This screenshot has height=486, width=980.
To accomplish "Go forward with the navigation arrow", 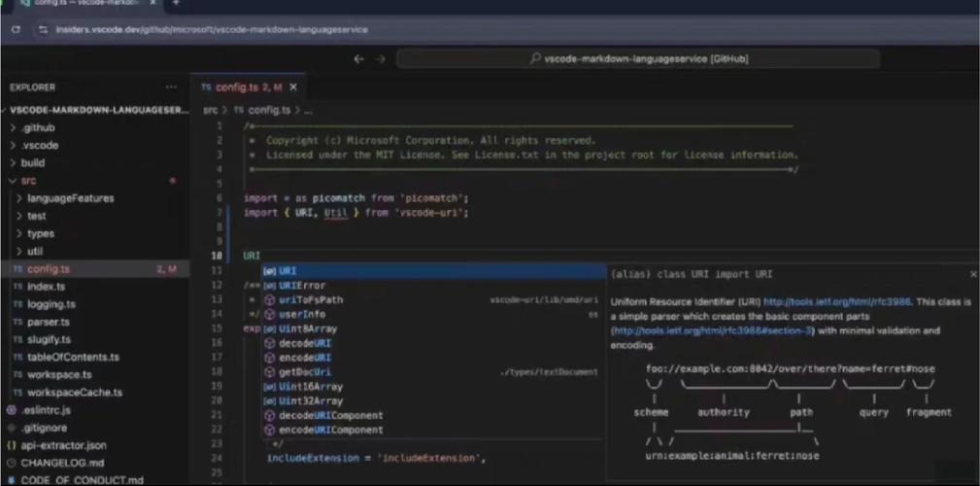I will pos(380,58).
